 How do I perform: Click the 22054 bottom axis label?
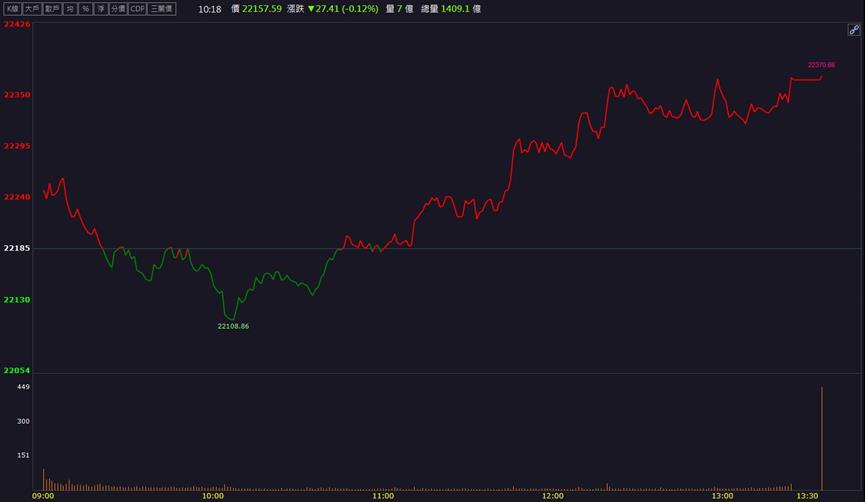pos(17,370)
